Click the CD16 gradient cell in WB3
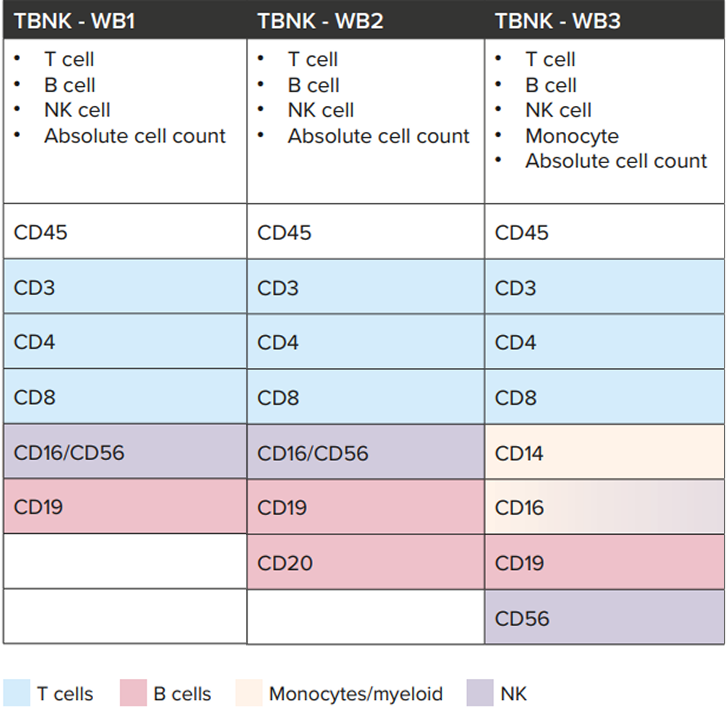This screenshot has width=728, height=718. [604, 507]
